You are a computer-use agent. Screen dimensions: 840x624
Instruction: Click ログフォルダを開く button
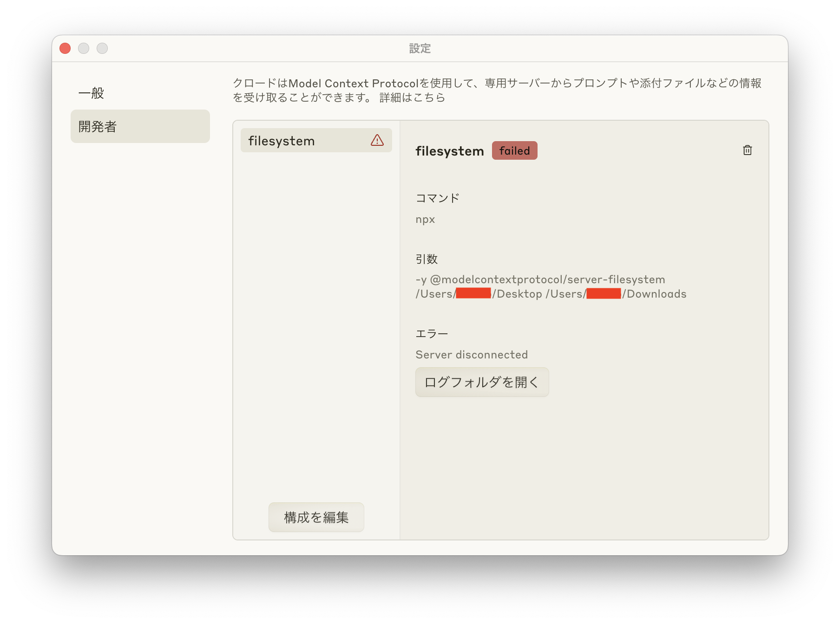coord(482,382)
